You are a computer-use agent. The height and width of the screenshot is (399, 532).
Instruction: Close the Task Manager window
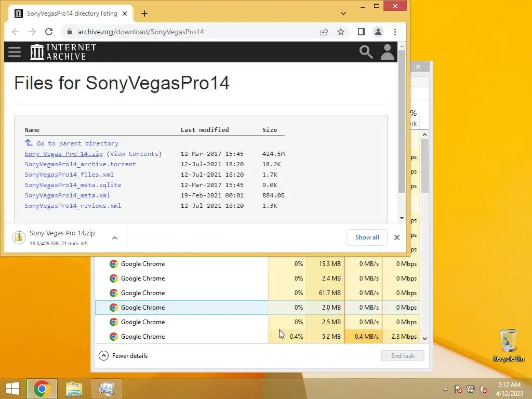[x=418, y=67]
